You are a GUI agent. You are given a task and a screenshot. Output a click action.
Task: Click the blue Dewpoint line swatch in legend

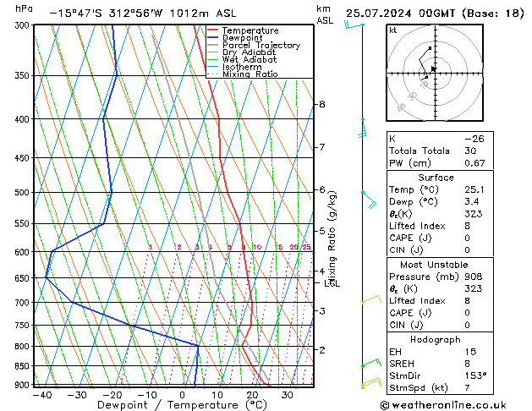pos(213,37)
